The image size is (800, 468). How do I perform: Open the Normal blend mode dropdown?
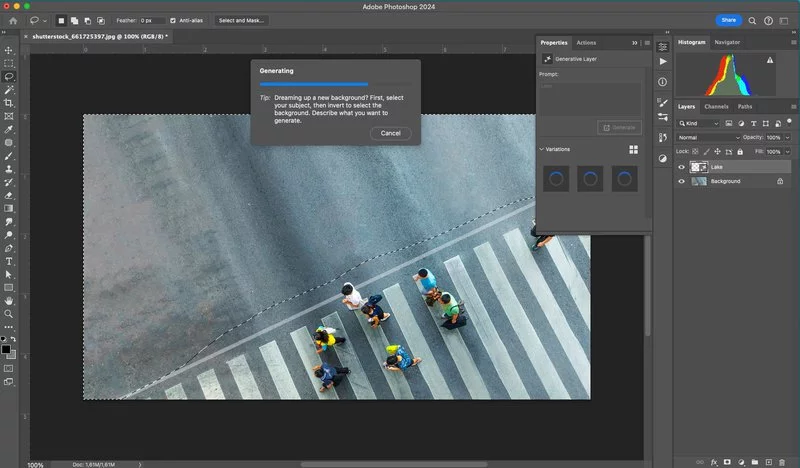(707, 137)
